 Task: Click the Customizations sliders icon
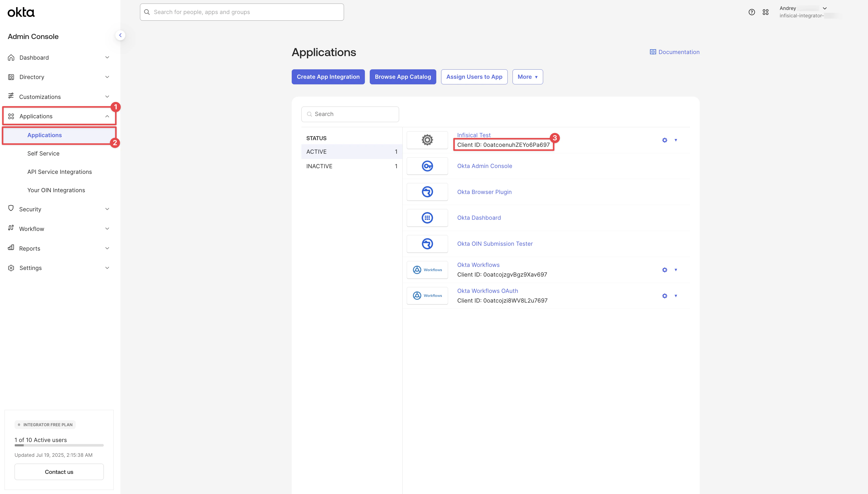pyautogui.click(x=11, y=96)
